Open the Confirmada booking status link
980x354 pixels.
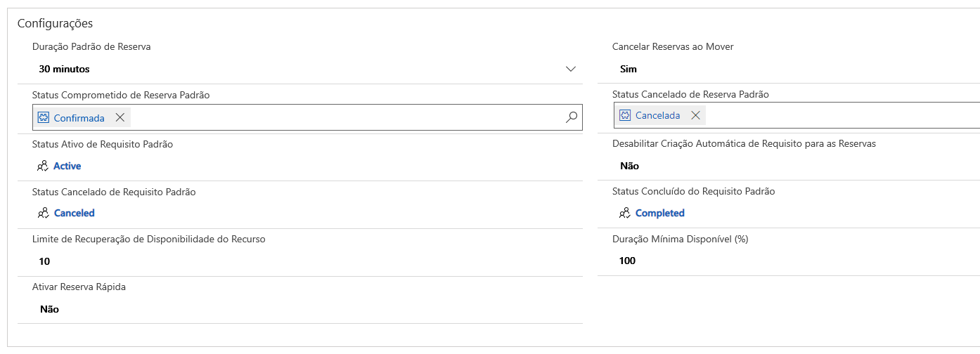pos(79,118)
